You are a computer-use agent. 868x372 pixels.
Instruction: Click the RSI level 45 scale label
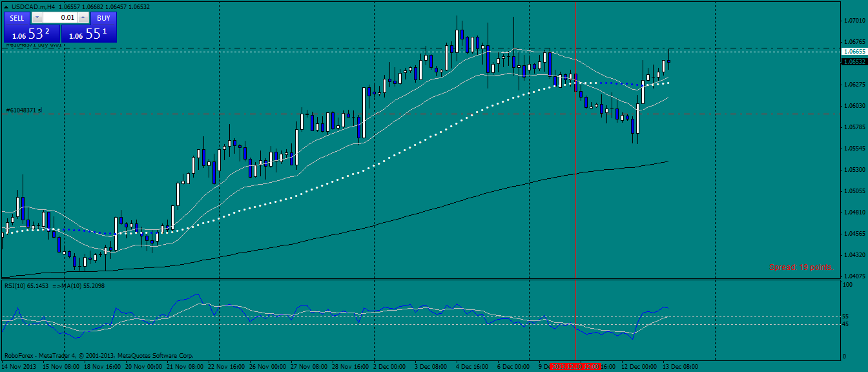(845, 324)
